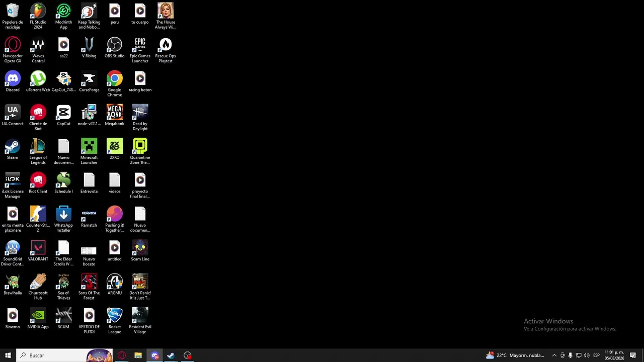
Task: Open the weather widget showing 22°C
Action: tap(515, 355)
